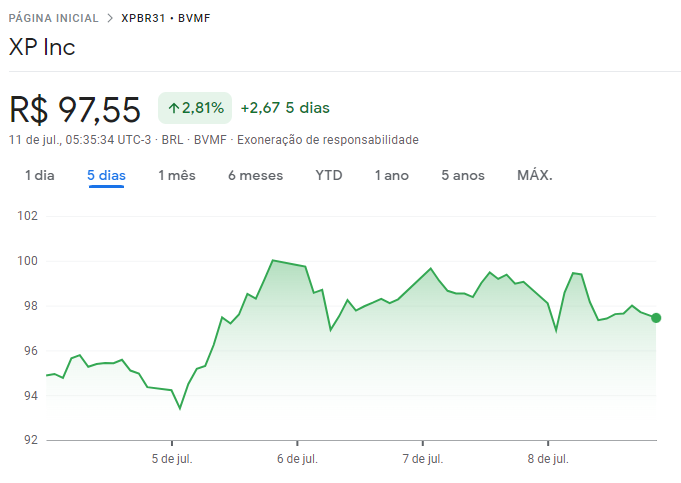Click the green up arrow in percentage badge

(x=173, y=108)
